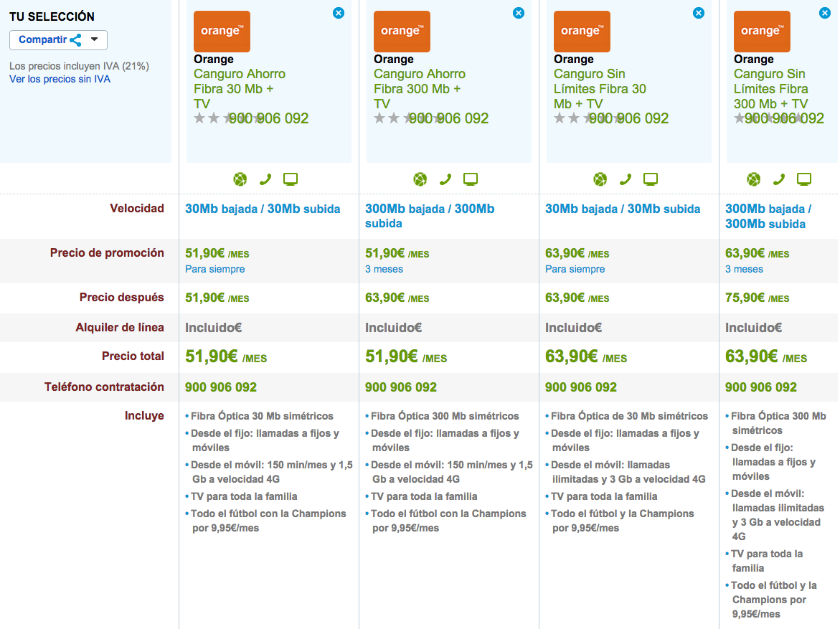Click 'Teléfono contratación' row label

[x=104, y=387]
